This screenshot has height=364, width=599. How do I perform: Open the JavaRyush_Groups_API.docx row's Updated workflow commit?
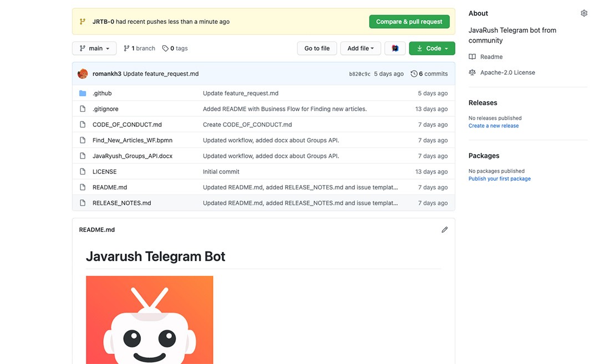[x=271, y=156]
